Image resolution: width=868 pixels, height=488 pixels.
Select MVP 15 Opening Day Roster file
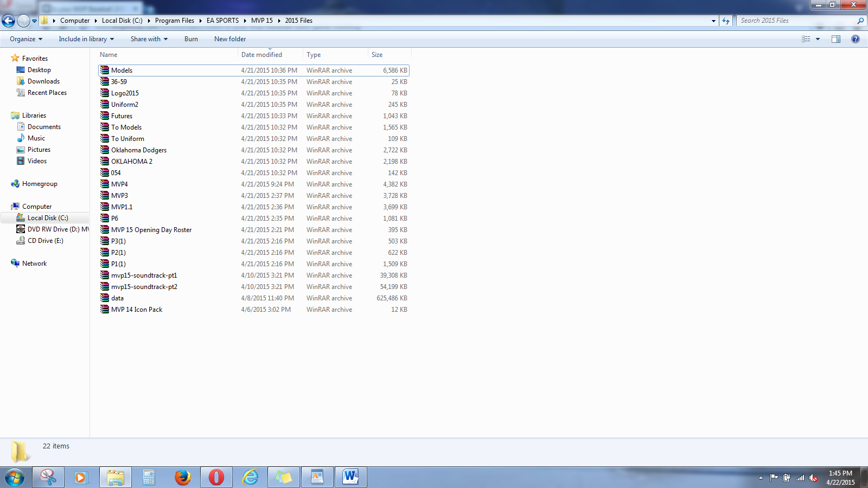coord(253,230)
